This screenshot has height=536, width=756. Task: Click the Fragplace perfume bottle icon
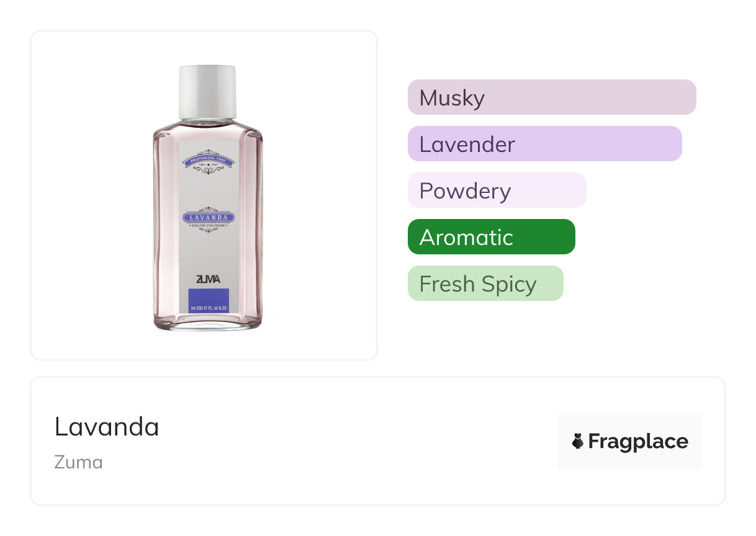(x=578, y=441)
